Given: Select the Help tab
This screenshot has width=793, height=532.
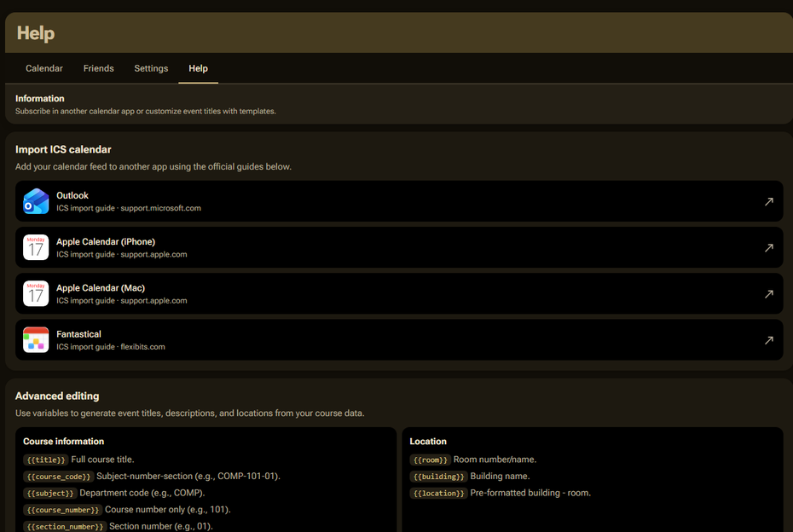Looking at the screenshot, I should (x=198, y=68).
